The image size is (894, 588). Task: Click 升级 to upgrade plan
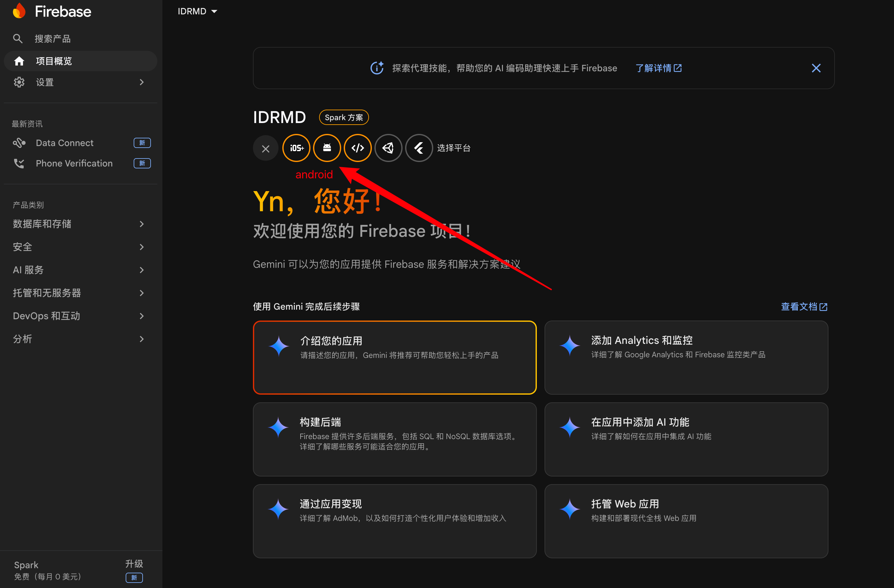pos(134,564)
